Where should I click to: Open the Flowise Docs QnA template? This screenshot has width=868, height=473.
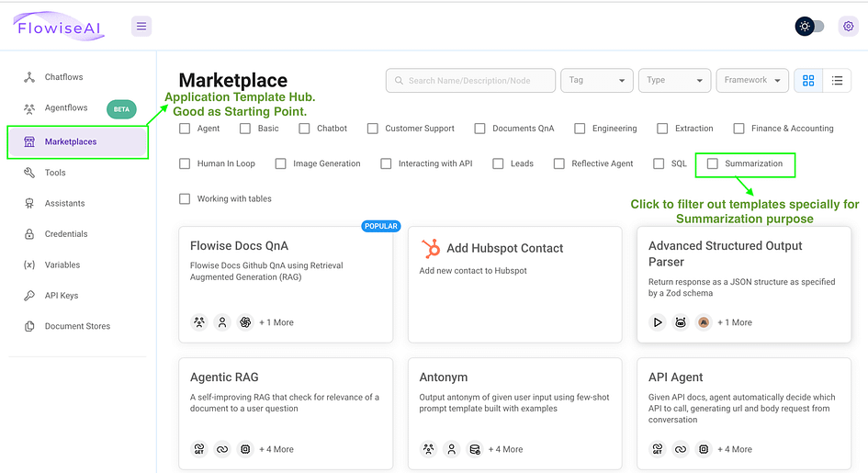[286, 285]
